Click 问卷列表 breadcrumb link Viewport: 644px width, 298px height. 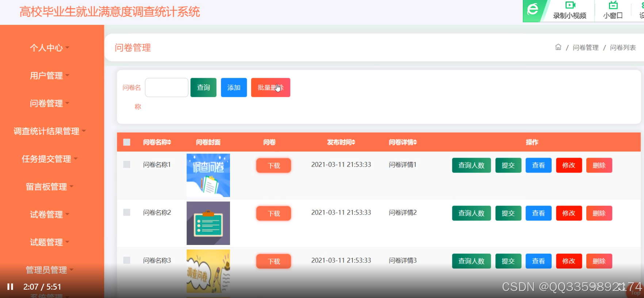coord(623,48)
